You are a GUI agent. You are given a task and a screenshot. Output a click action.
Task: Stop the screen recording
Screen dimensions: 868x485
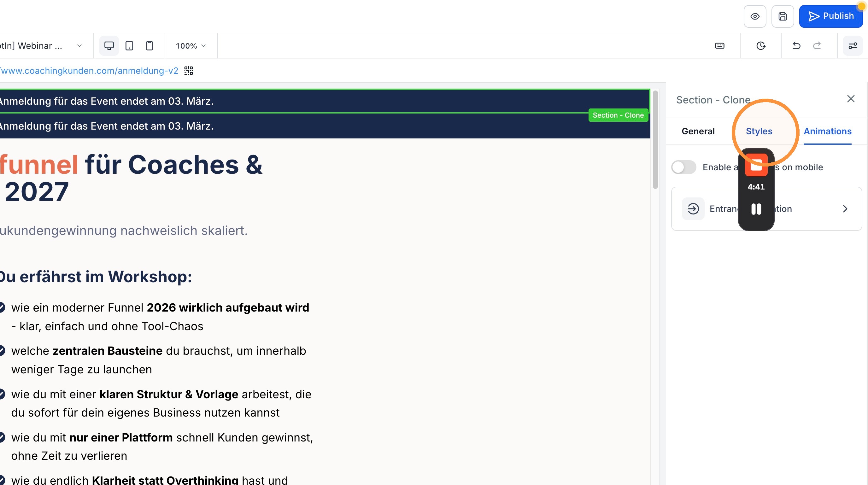[756, 165]
